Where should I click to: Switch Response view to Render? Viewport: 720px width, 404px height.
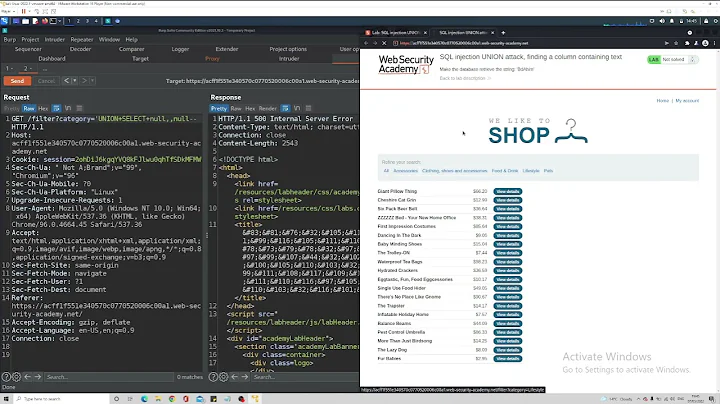pyautogui.click(x=268, y=109)
